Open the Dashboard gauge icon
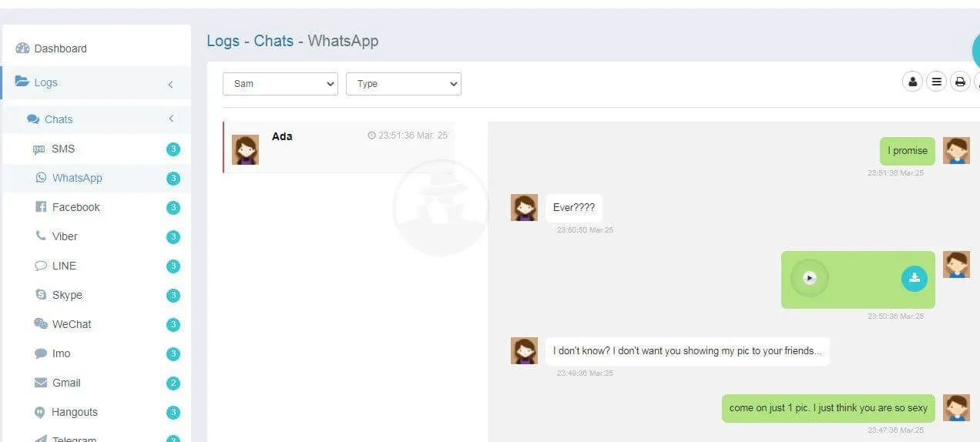This screenshot has height=442, width=980. 22,49
